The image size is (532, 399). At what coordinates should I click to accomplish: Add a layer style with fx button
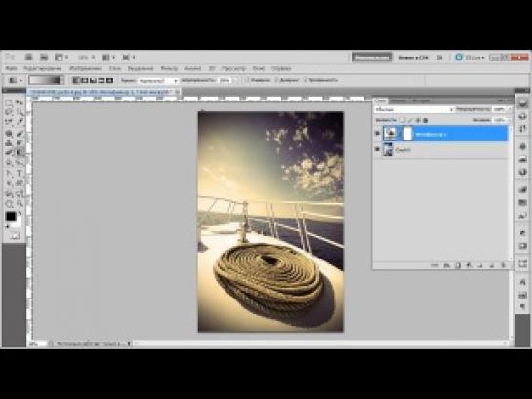446,265
